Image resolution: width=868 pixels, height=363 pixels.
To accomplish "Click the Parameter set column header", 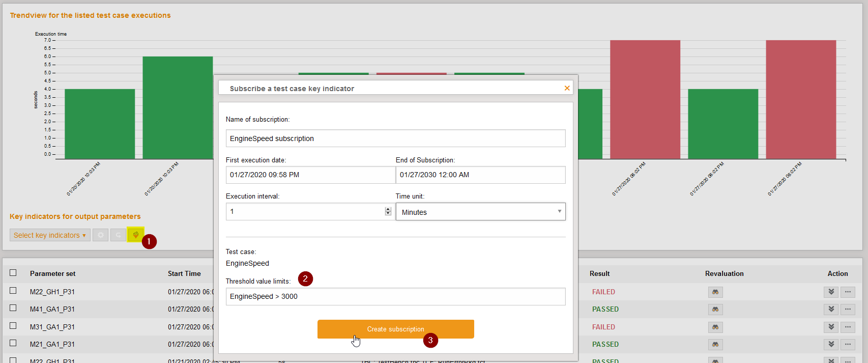I will 52,274.
